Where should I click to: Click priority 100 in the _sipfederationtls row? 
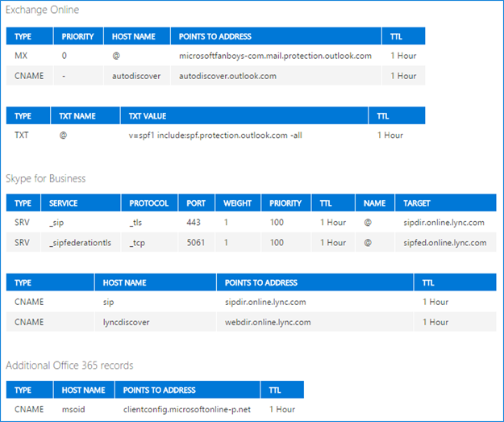277,243
